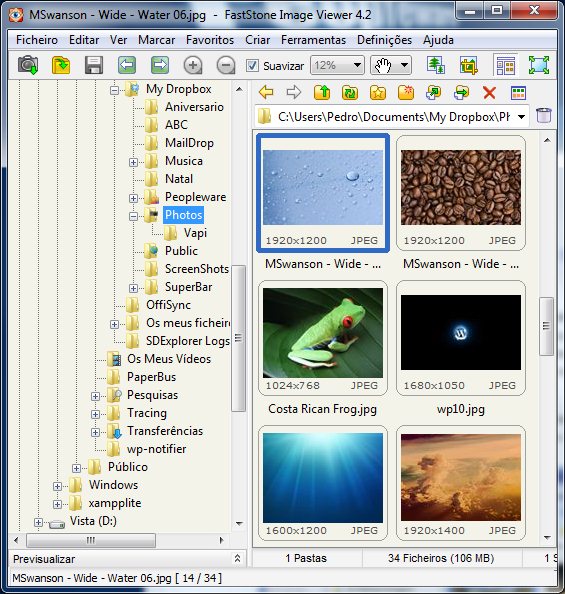Open the Criar menu
The width and height of the screenshot is (565, 594).
[x=257, y=40]
